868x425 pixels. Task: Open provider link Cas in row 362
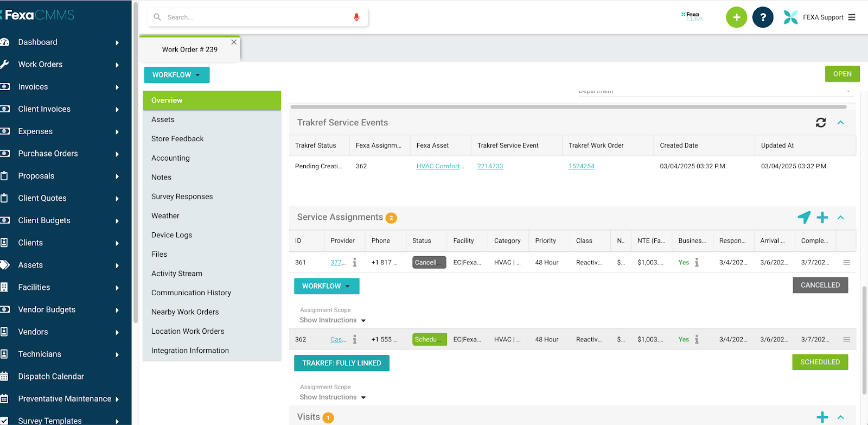338,339
